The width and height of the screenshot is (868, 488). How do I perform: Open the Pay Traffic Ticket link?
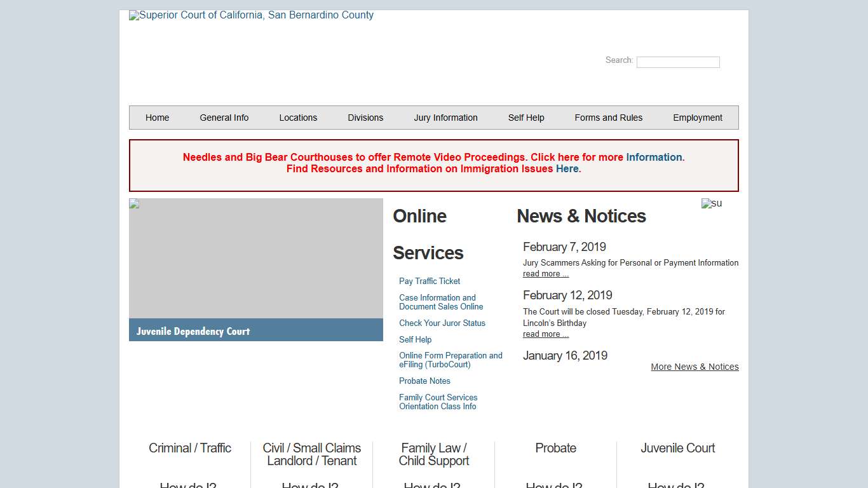(430, 281)
